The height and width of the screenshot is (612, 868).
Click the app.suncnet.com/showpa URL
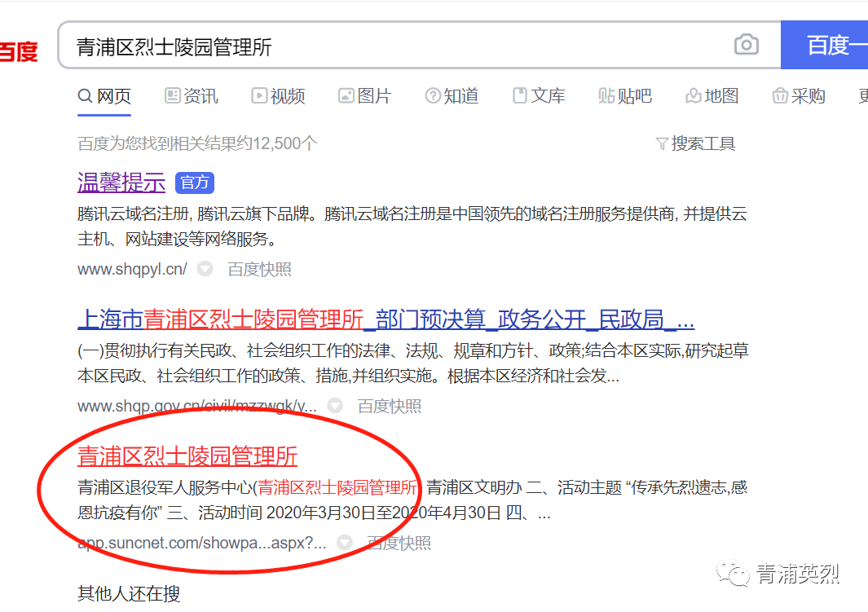point(202,544)
